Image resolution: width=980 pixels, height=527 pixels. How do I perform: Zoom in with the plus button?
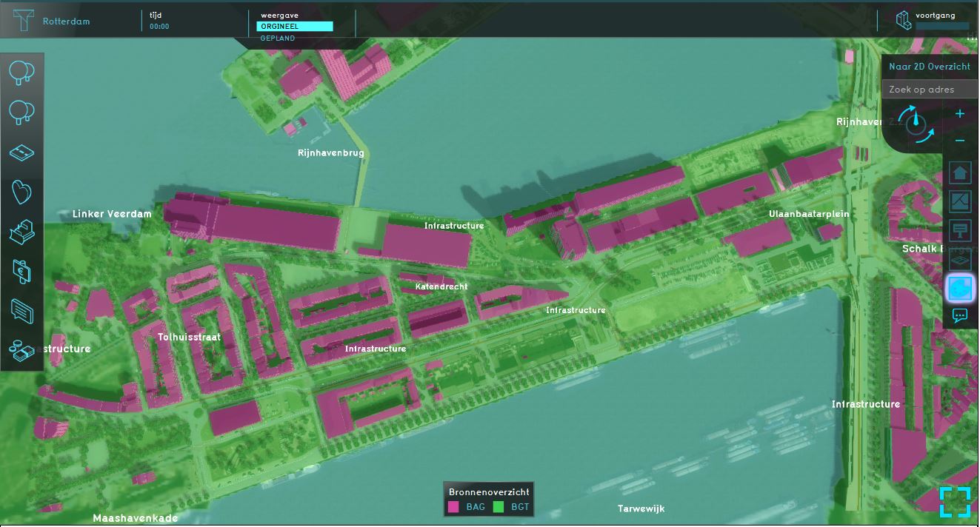click(x=960, y=114)
